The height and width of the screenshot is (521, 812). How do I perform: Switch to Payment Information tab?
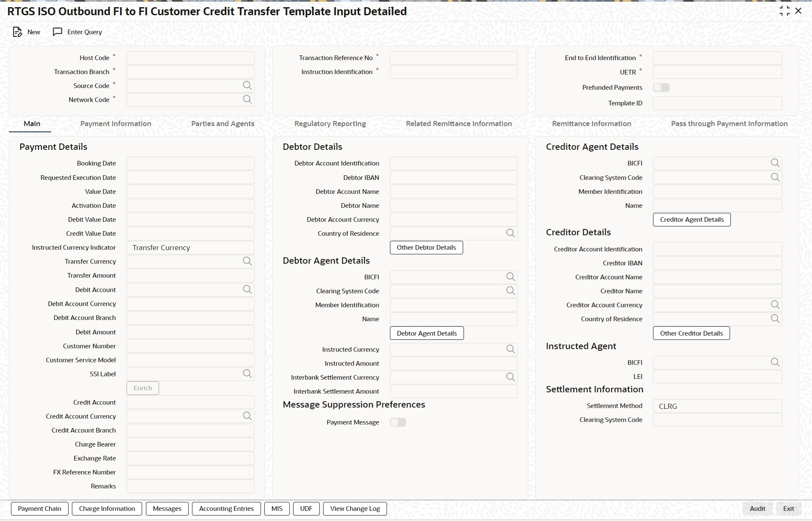coord(115,124)
